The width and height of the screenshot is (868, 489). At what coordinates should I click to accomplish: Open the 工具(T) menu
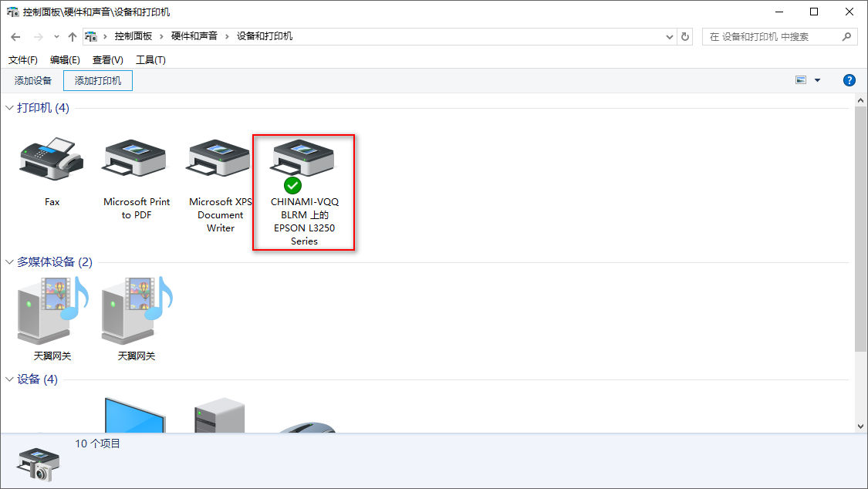[150, 59]
